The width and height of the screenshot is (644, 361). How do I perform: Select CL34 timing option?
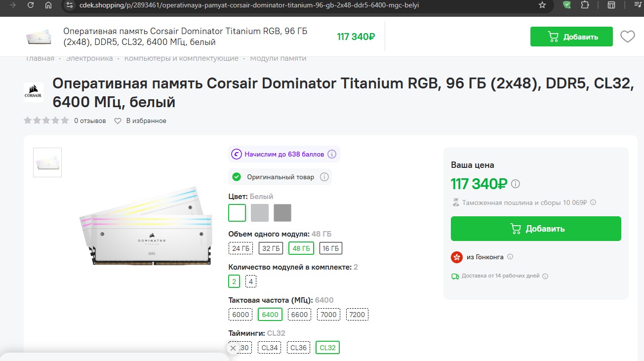coord(270,348)
